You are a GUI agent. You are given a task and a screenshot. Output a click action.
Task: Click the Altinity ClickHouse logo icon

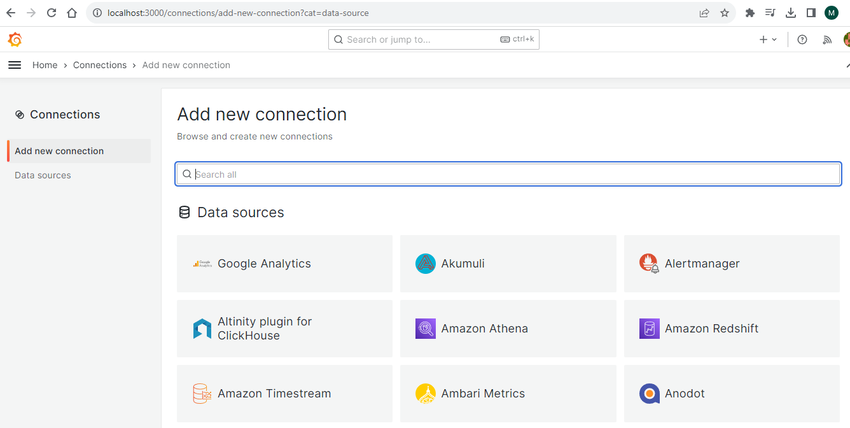(x=202, y=329)
